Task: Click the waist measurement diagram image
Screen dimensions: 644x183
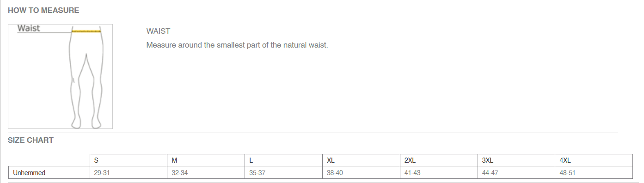Action: [x=60, y=76]
